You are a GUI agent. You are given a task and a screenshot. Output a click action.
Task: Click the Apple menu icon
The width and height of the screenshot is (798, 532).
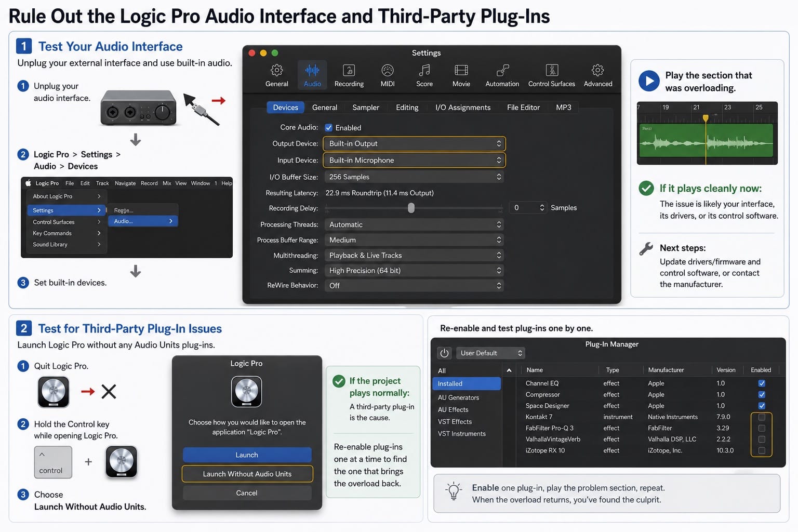[29, 183]
